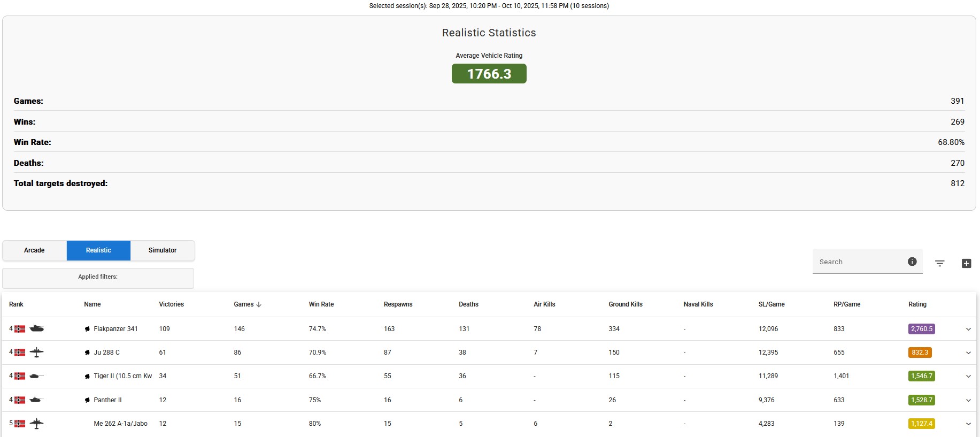
Task: Click the add column plus icon
Action: pyautogui.click(x=966, y=263)
